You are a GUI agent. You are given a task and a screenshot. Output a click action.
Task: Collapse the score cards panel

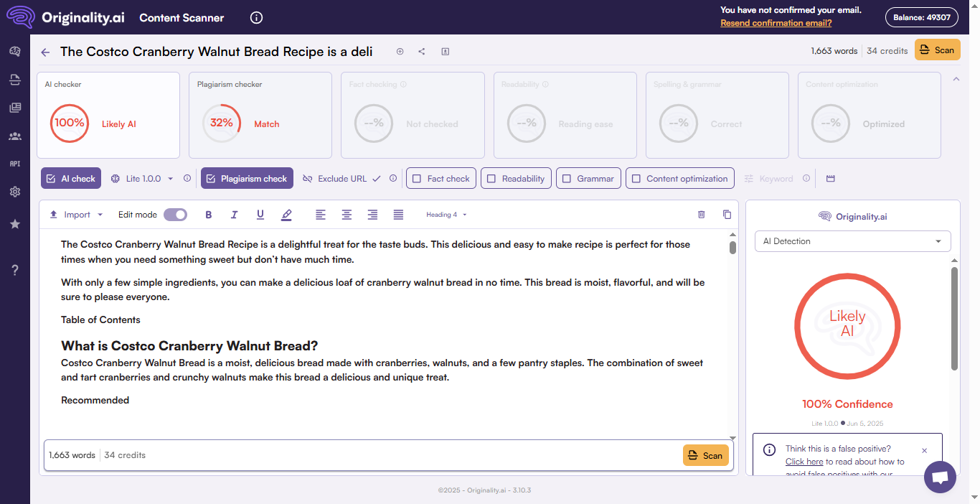pos(956,79)
